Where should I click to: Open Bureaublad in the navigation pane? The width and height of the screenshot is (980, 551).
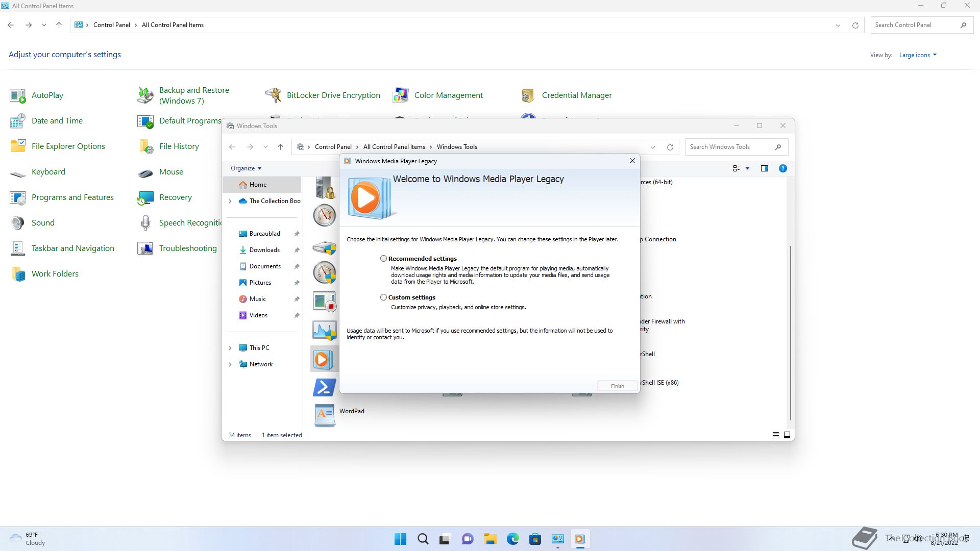pos(264,234)
